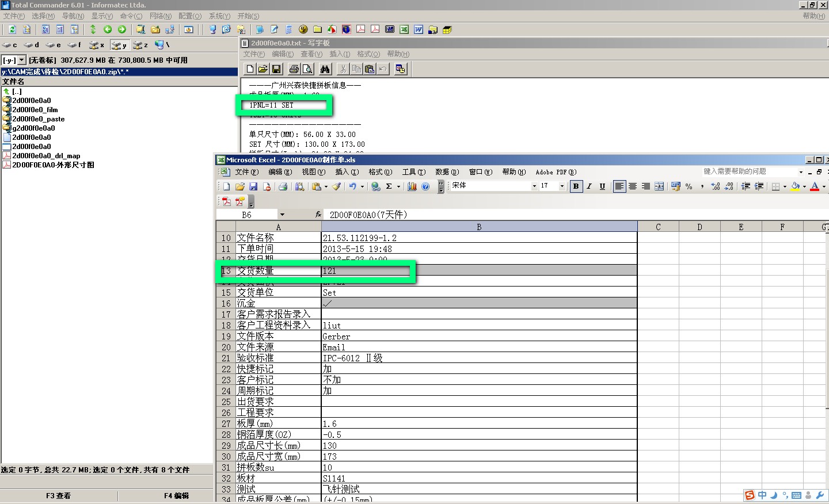Go forward with the green right arrow

pyautogui.click(x=122, y=29)
